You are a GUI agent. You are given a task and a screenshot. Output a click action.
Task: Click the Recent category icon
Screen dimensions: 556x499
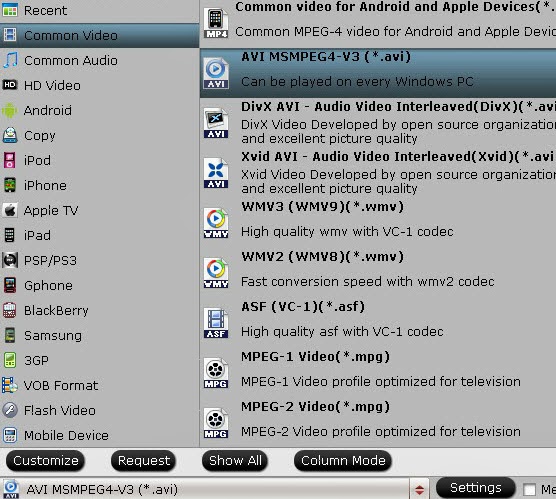tap(10, 10)
